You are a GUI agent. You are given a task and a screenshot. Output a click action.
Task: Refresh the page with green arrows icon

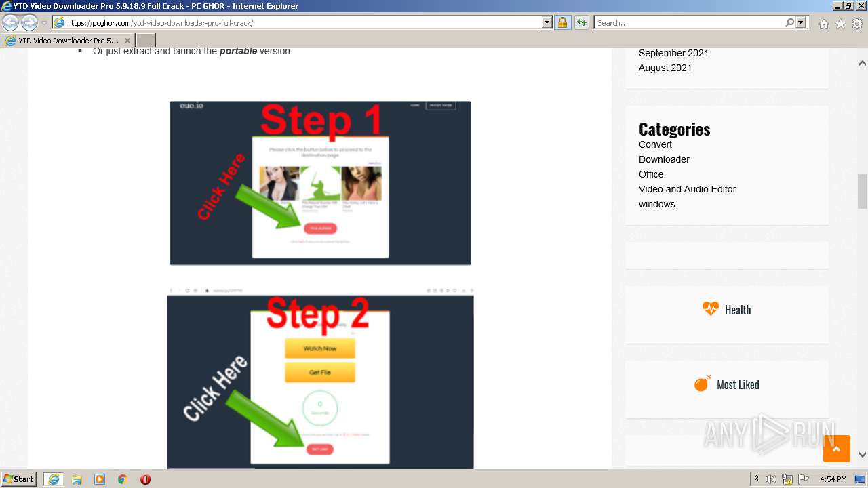582,22
